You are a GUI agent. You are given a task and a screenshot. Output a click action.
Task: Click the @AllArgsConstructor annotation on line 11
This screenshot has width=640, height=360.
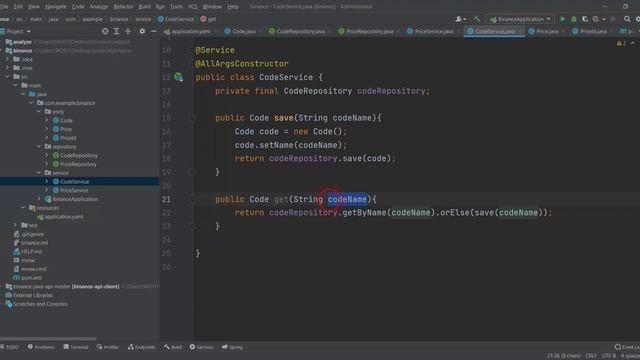point(242,64)
